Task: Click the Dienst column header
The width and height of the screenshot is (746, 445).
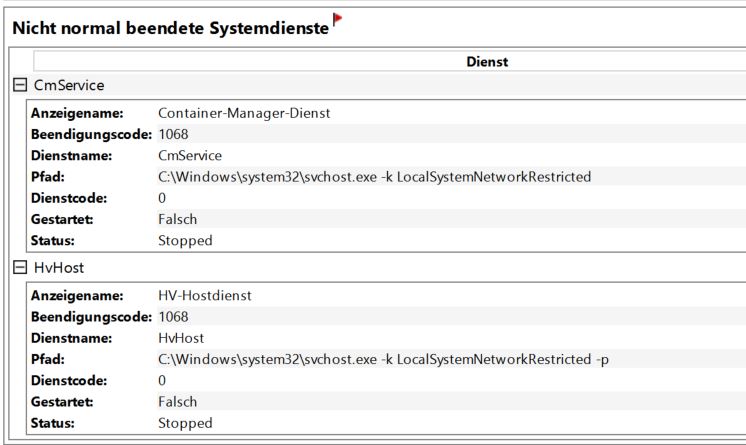Action: (x=487, y=61)
